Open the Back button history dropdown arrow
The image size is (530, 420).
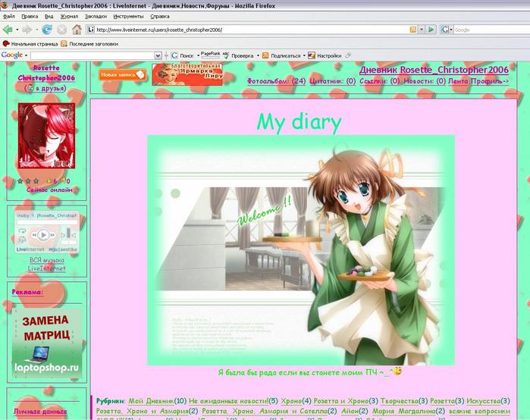pyautogui.click(x=17, y=30)
